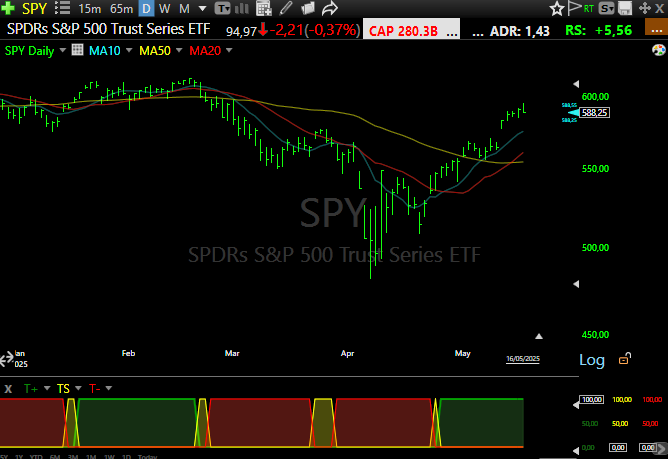Click the ADR: 1,43 value
This screenshot has height=459, width=668.
tap(520, 31)
